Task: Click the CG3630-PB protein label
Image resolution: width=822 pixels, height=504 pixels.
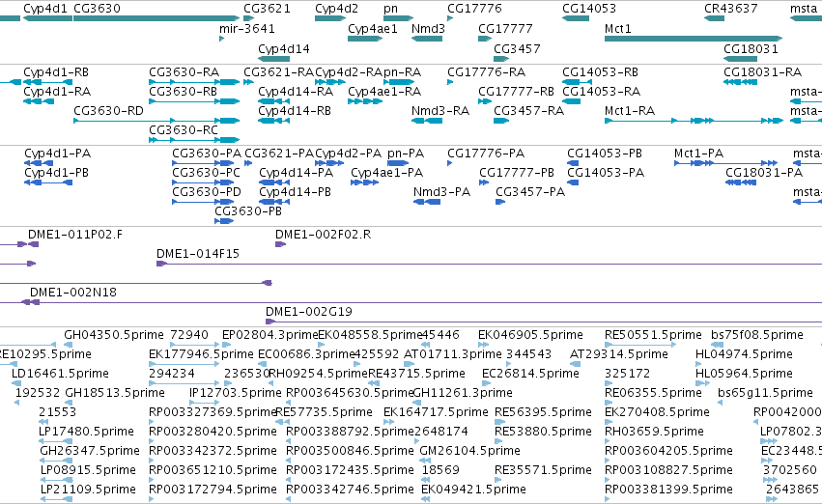Action: coord(248,210)
